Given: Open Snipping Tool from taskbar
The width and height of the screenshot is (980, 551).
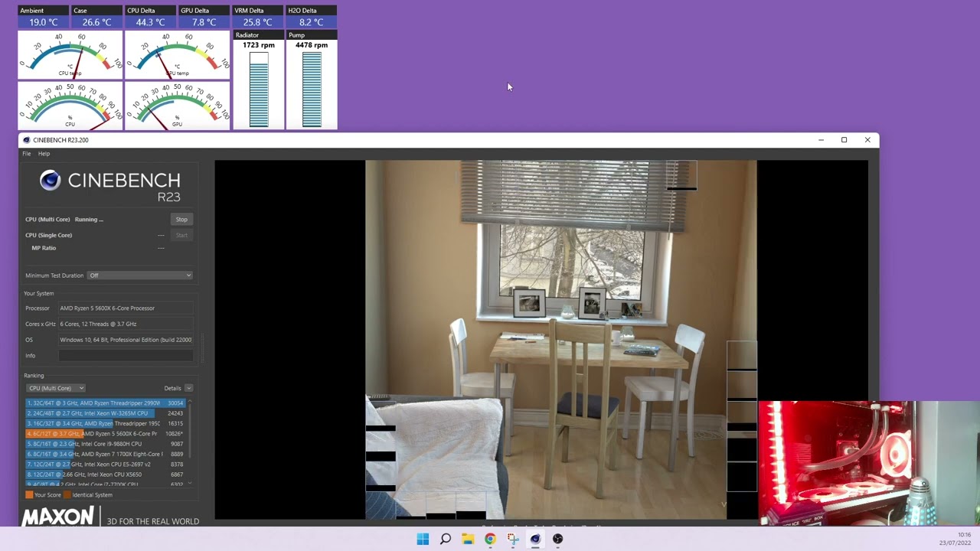Looking at the screenshot, I should (x=513, y=539).
